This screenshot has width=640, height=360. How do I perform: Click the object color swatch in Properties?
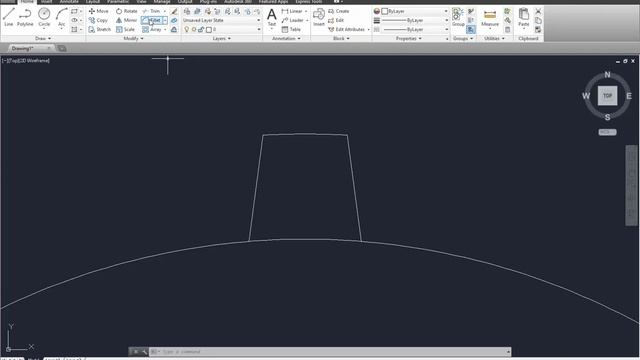click(384, 11)
